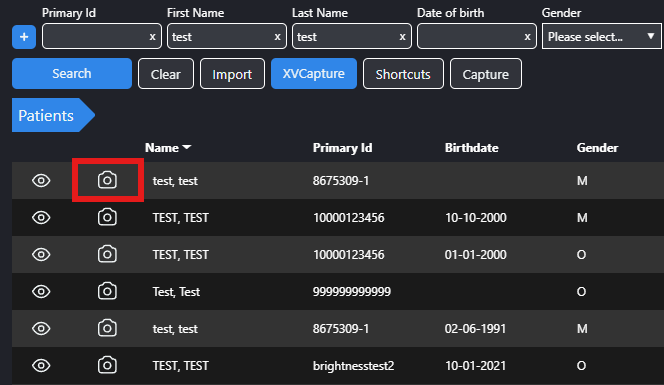Screen dimensions: 664x385
Task: Click eye icon for brightnesstest2 patient
Action: 41,365
